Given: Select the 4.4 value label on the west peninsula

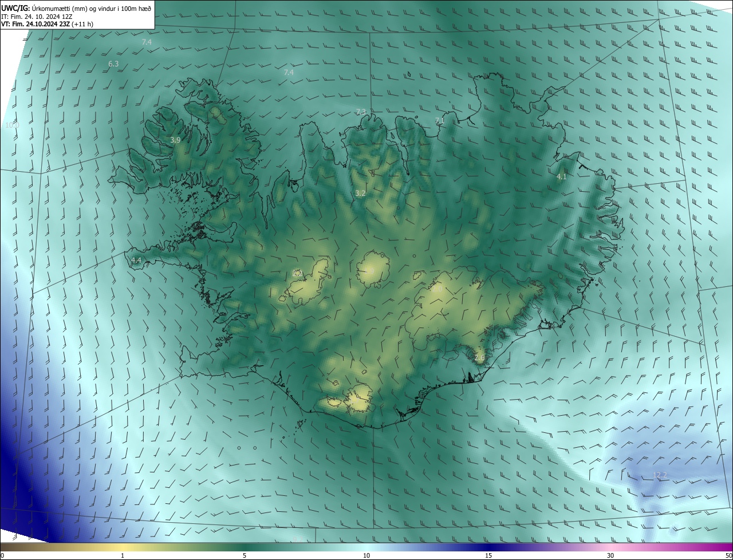Looking at the screenshot, I should click(x=136, y=260).
